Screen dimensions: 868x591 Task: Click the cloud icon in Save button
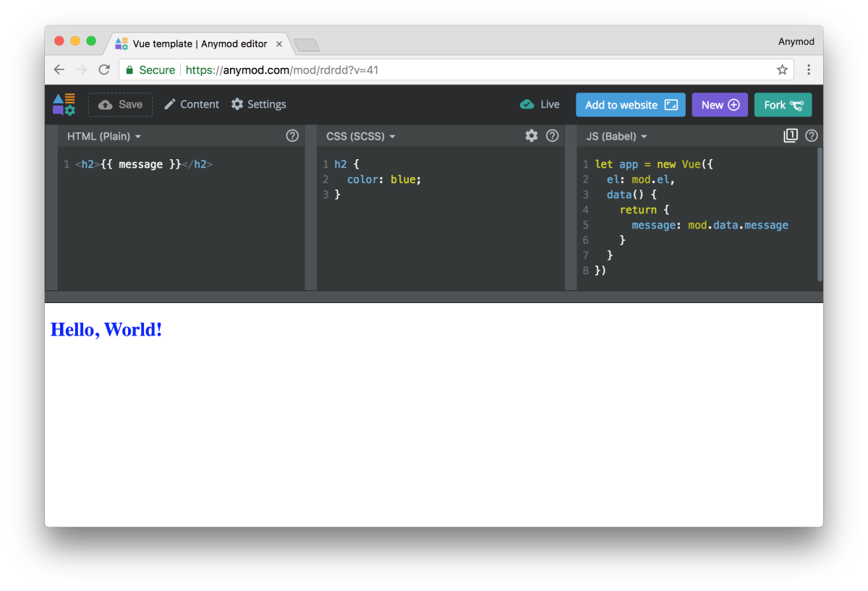click(106, 105)
